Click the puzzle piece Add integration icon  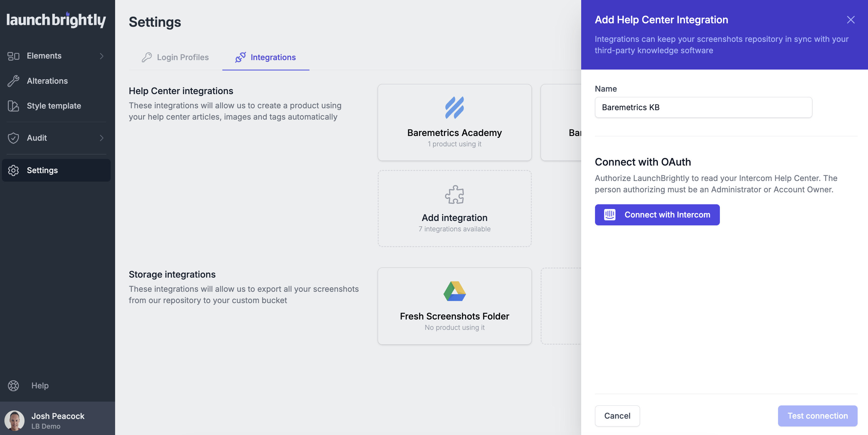click(454, 195)
